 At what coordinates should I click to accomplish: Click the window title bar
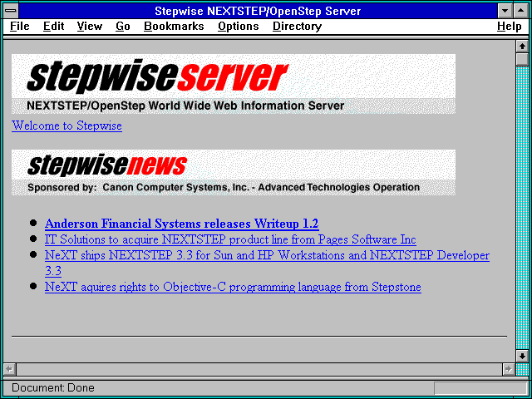[x=258, y=11]
